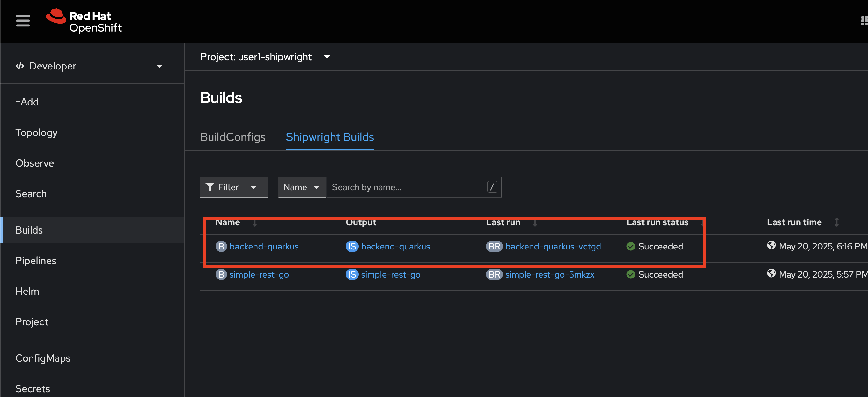Click the Last run status column header
The height and width of the screenshot is (397, 868).
click(x=657, y=222)
